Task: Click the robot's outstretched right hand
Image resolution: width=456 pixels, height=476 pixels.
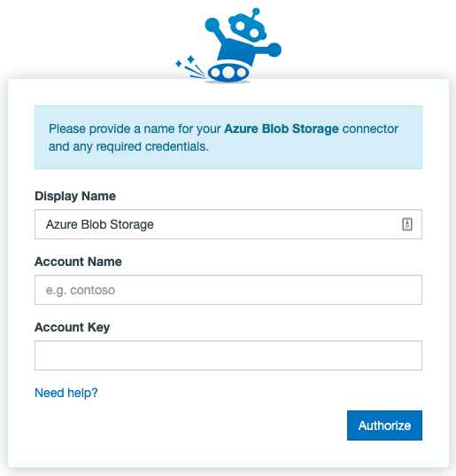Action: [x=274, y=50]
